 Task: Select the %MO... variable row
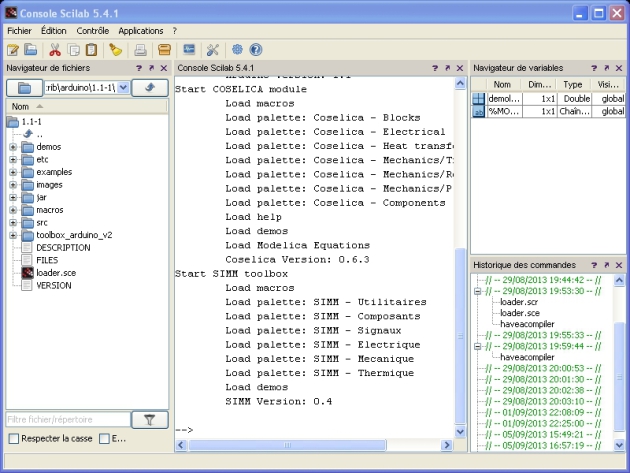[548, 111]
